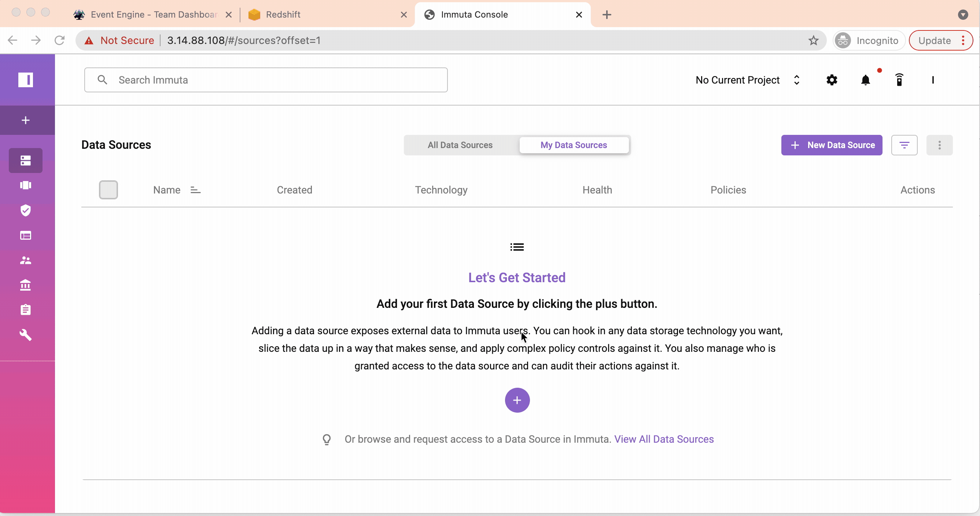
Task: Click the Actions column header
Action: coord(917,190)
